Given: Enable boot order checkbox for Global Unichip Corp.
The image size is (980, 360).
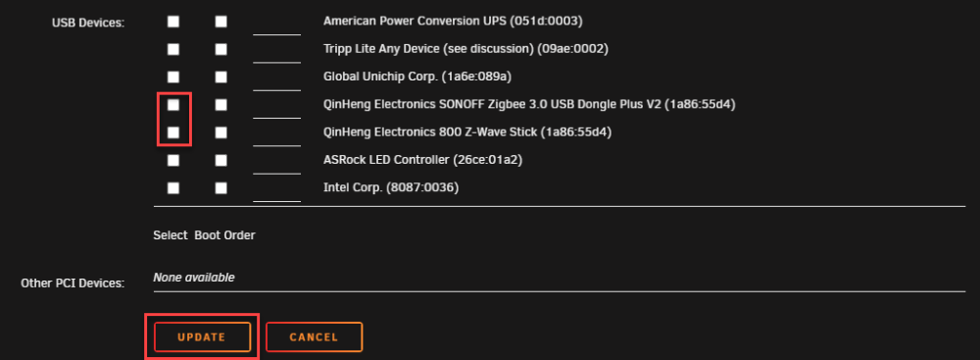Looking at the screenshot, I should pyautogui.click(x=221, y=77).
